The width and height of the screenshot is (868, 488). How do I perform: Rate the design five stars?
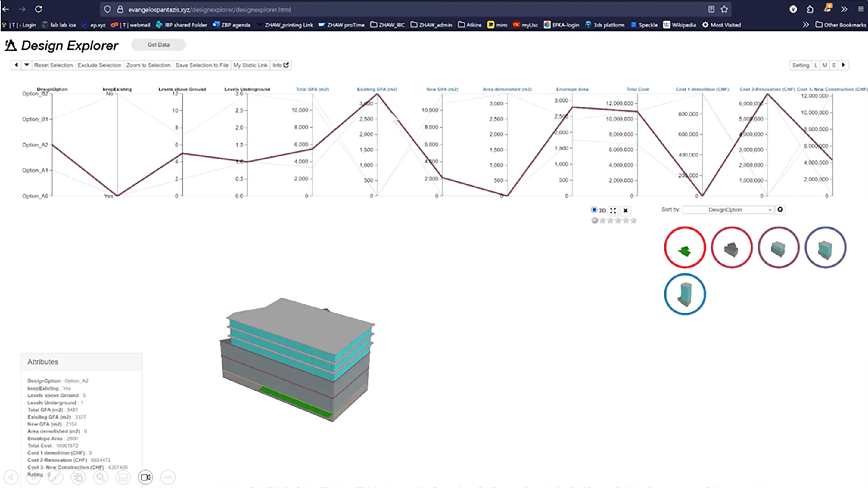(633, 220)
